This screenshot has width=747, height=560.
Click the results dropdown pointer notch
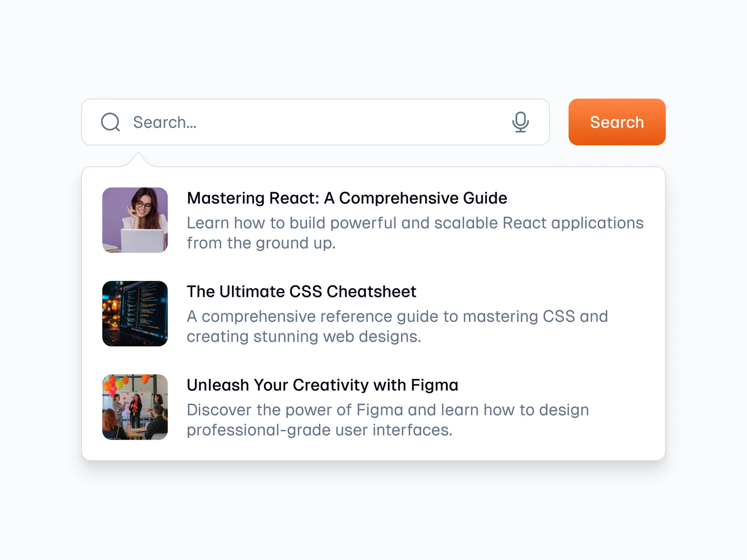[x=138, y=160]
